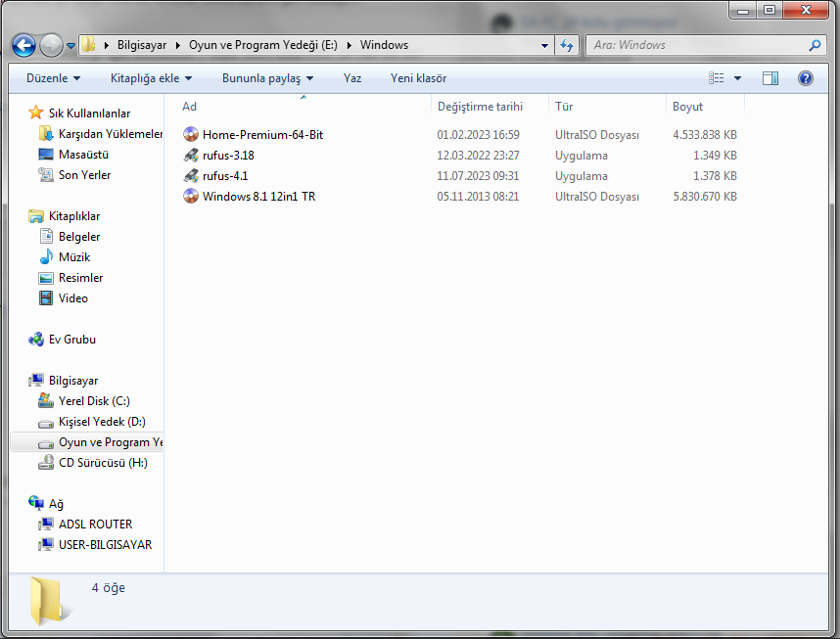Click the Video library icon

[46, 298]
